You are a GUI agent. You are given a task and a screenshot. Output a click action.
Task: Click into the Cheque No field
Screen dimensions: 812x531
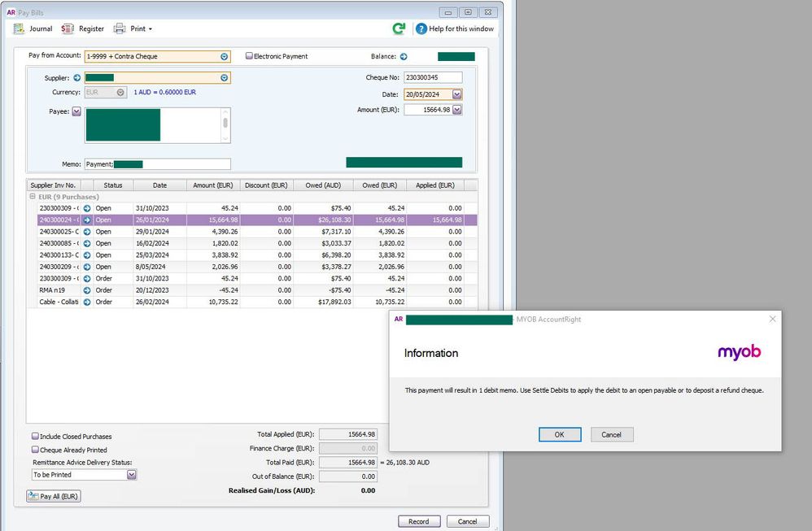(432, 78)
